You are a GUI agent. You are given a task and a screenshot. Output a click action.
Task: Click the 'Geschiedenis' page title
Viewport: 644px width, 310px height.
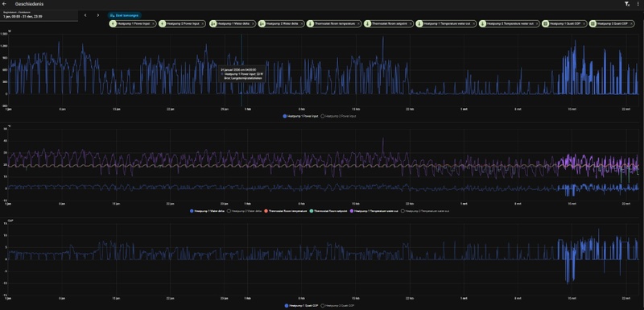[29, 4]
